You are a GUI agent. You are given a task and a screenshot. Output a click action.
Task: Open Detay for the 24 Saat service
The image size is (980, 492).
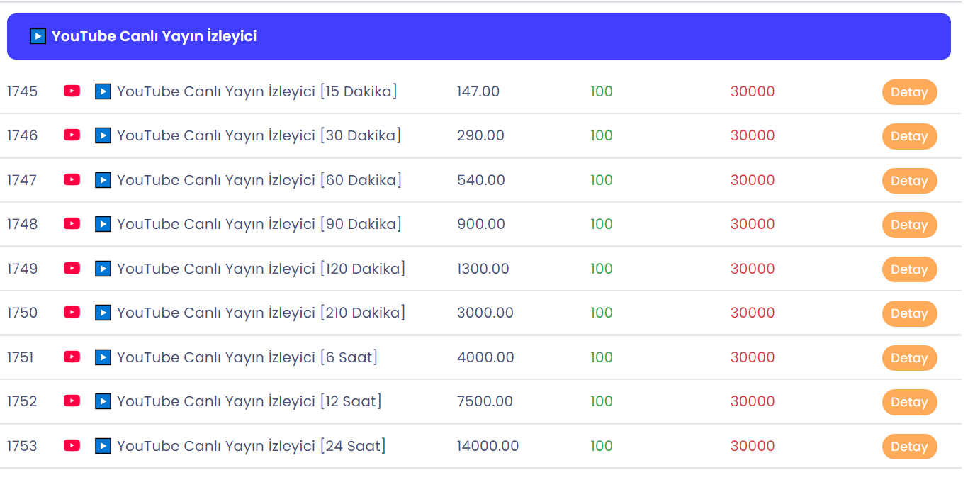[x=909, y=447]
